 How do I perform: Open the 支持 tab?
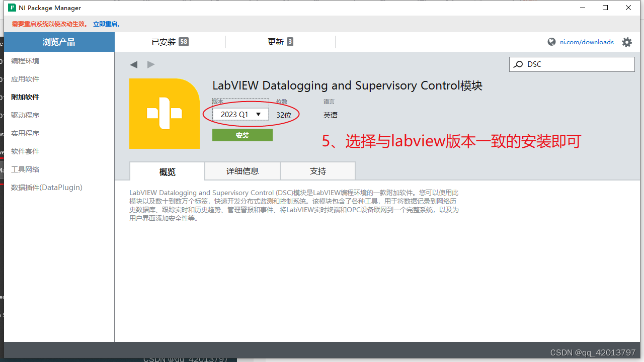click(317, 171)
